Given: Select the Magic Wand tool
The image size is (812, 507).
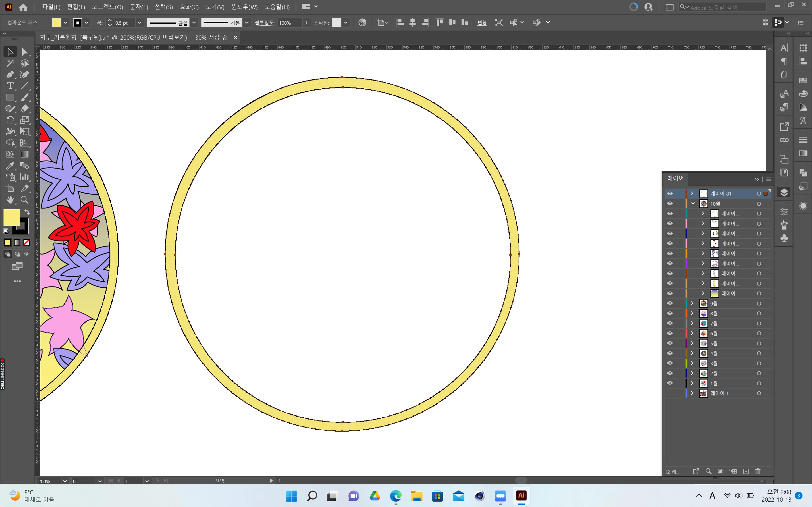Looking at the screenshot, I should click(x=10, y=63).
